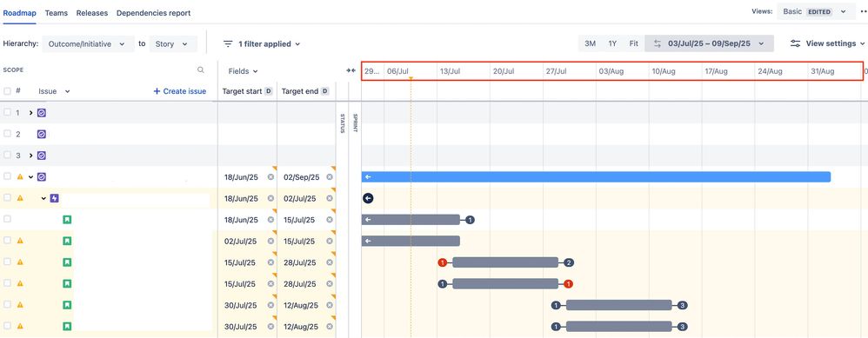
Task: Expand row 1 with the chevron
Action: pos(31,113)
